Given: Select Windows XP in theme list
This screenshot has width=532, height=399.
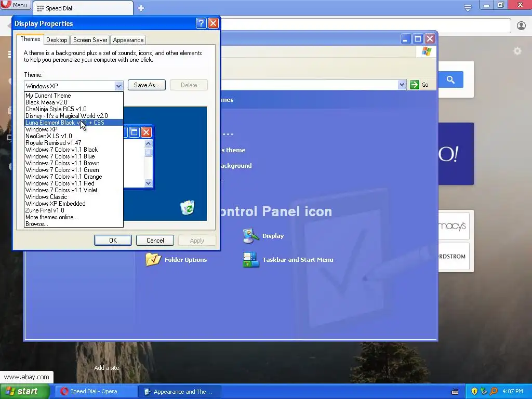Looking at the screenshot, I should (74, 129).
